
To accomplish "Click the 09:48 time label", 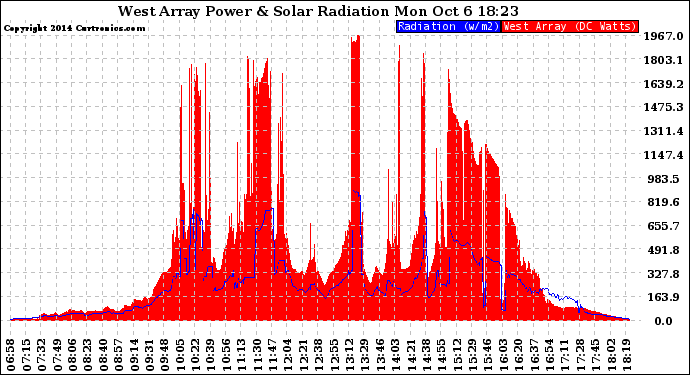I will point(165,355).
